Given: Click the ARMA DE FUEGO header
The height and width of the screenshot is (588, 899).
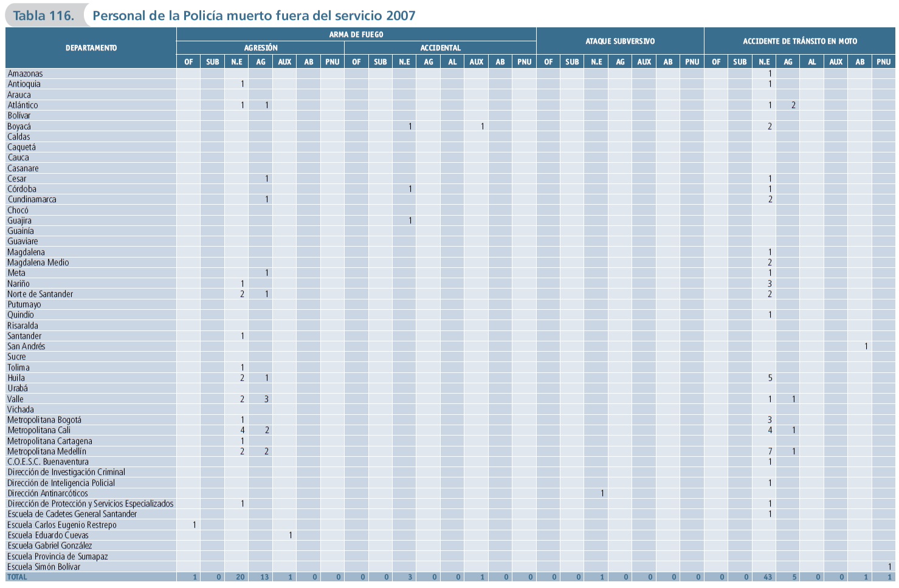Looking at the screenshot, I should [x=356, y=35].
